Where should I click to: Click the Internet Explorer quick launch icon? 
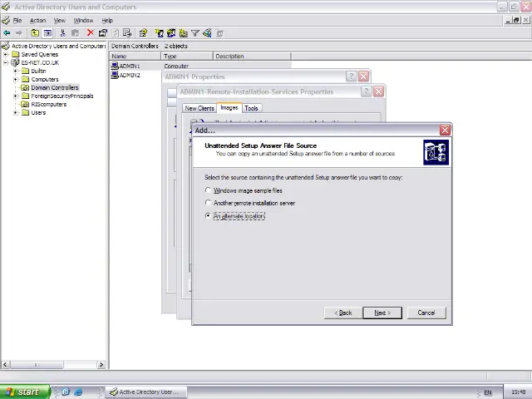point(78,392)
